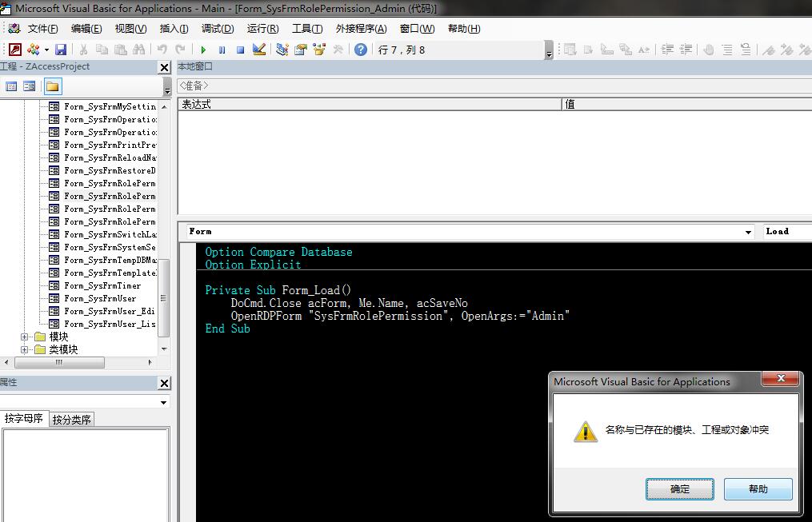The height and width of the screenshot is (522, 812).
Task: Click the Paste toolbar icon
Action: click(x=120, y=50)
